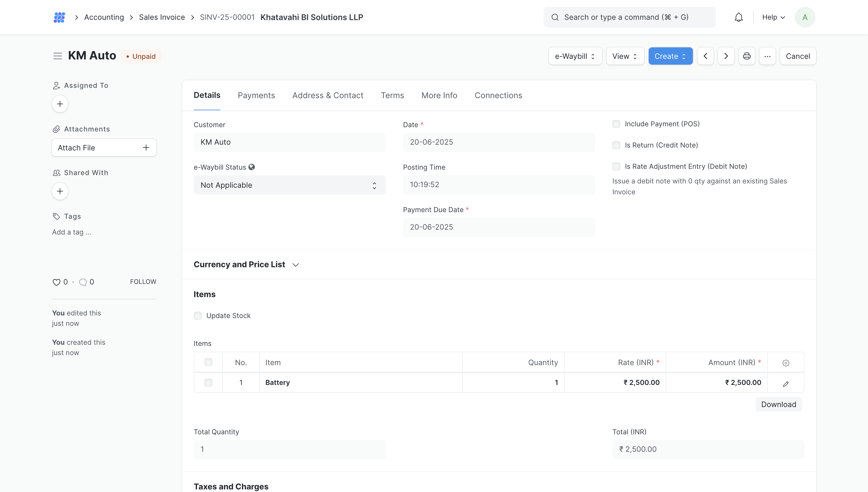Screen dimensions: 868x492
Task: Click the Battery item cell
Action: pos(361,383)
